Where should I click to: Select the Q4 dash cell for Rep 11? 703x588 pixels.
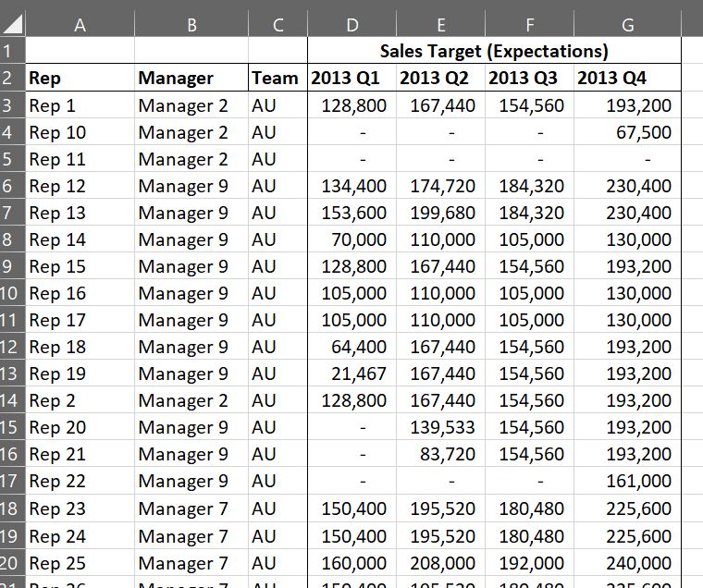[628, 159]
